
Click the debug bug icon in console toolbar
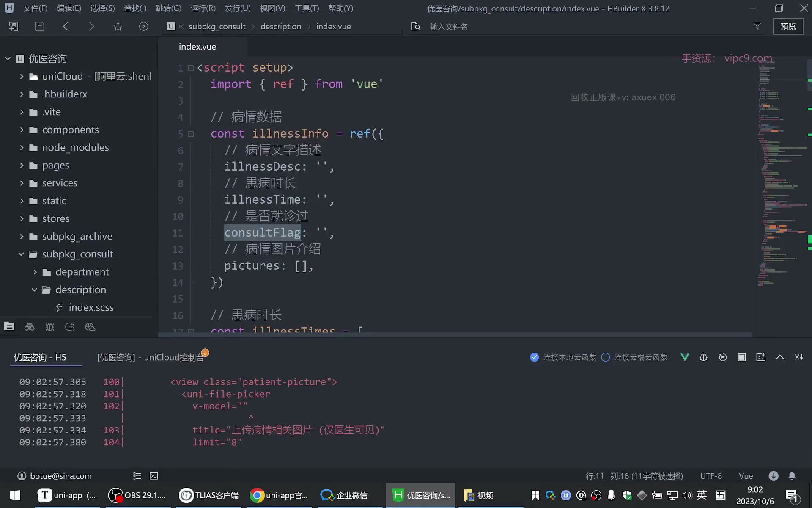coord(704,357)
